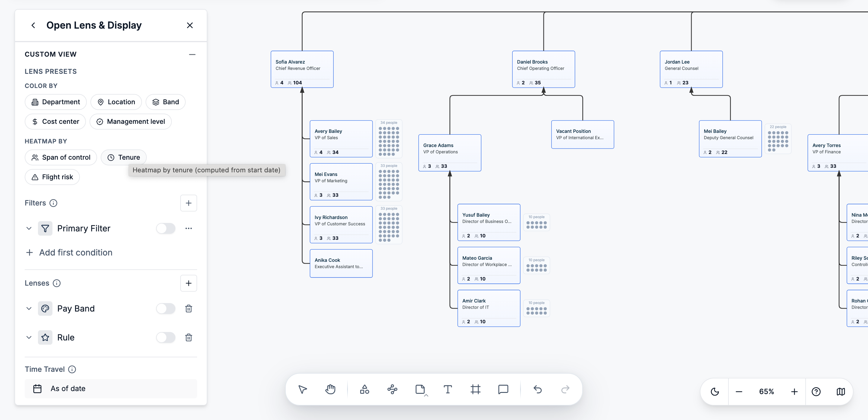Open the minimap icon
868x420 pixels.
pyautogui.click(x=840, y=391)
